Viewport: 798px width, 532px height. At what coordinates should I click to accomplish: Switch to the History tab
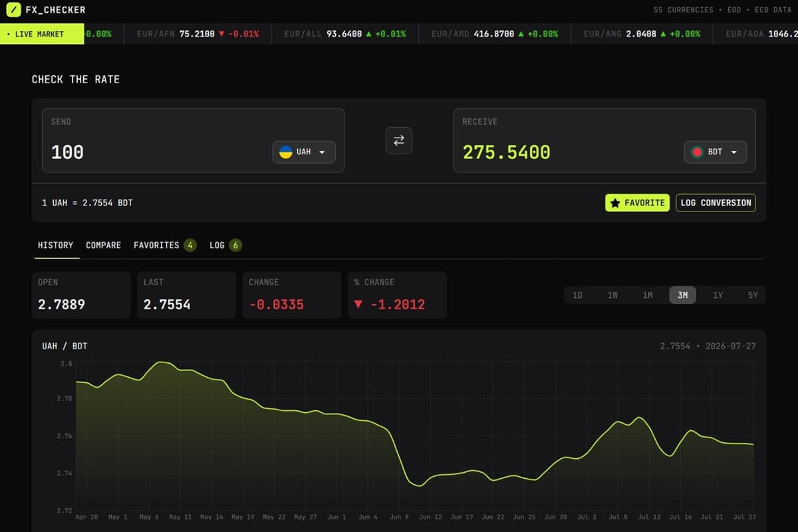pos(55,245)
